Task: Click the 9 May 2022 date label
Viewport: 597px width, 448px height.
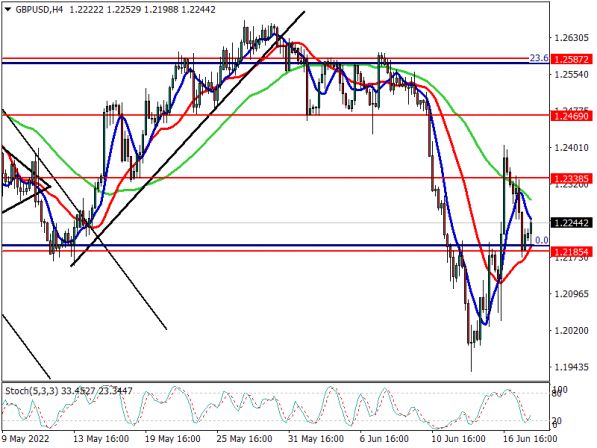Action: pyautogui.click(x=26, y=438)
